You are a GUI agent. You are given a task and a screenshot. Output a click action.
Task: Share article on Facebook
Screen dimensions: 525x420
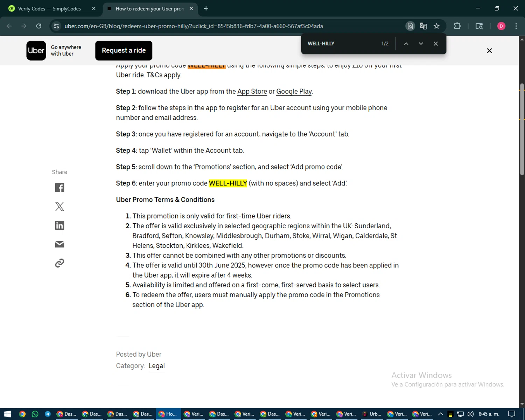coord(59,188)
